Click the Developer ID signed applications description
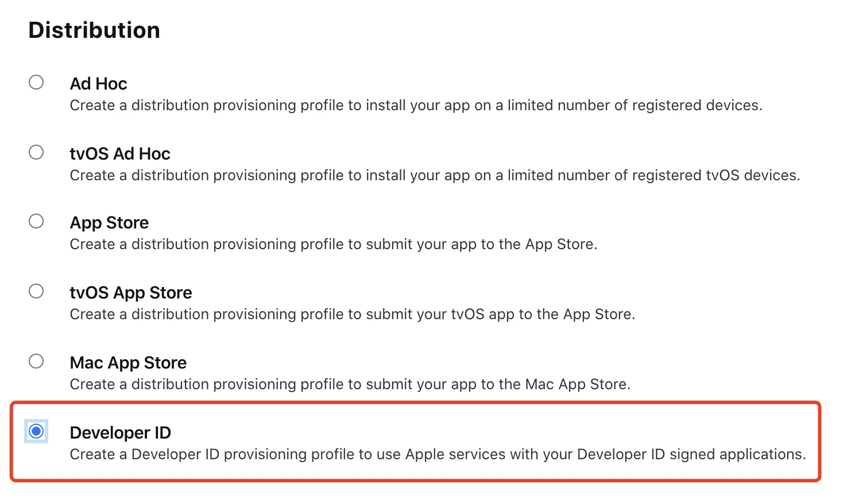The width and height of the screenshot is (851, 504). click(438, 455)
